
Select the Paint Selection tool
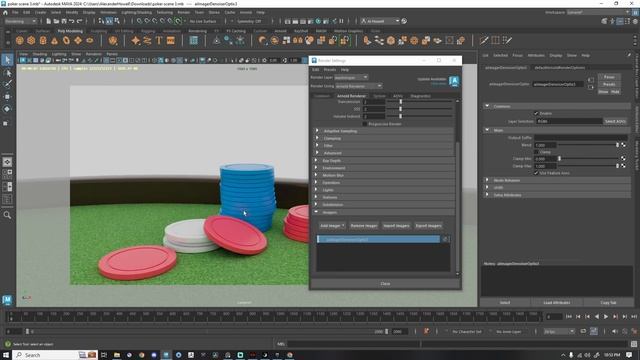click(x=7, y=84)
